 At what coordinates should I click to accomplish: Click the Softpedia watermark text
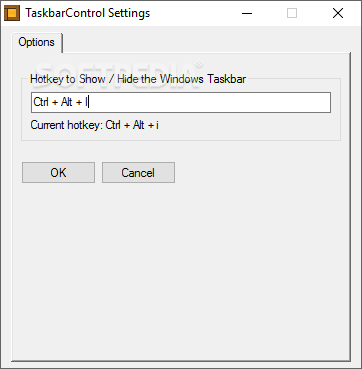pyautogui.click(x=118, y=72)
